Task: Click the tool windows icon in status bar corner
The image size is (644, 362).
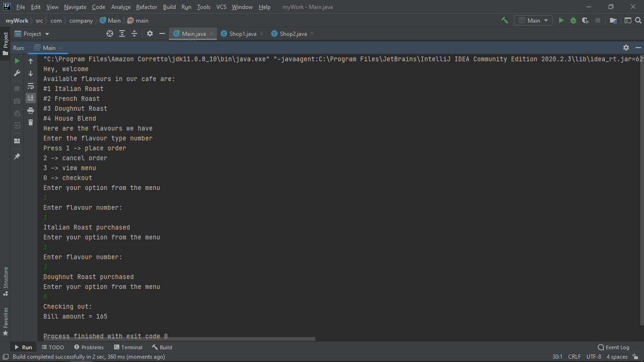Action: (x=5, y=357)
